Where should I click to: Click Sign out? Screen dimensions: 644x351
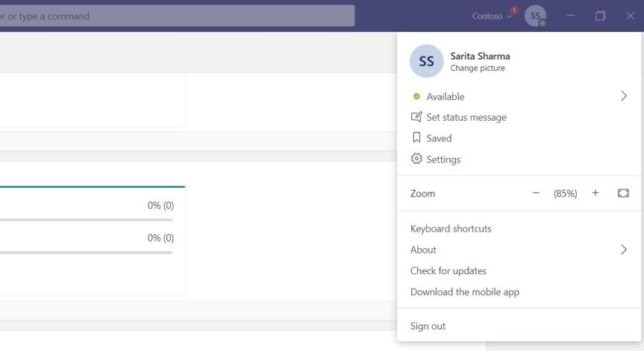click(x=428, y=326)
